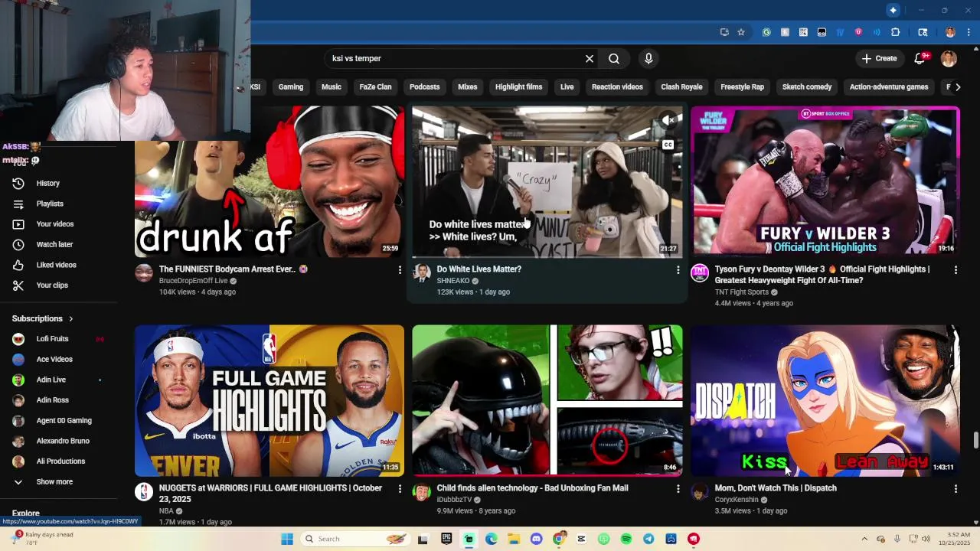Open Epic Games from the taskbar

coord(446,539)
